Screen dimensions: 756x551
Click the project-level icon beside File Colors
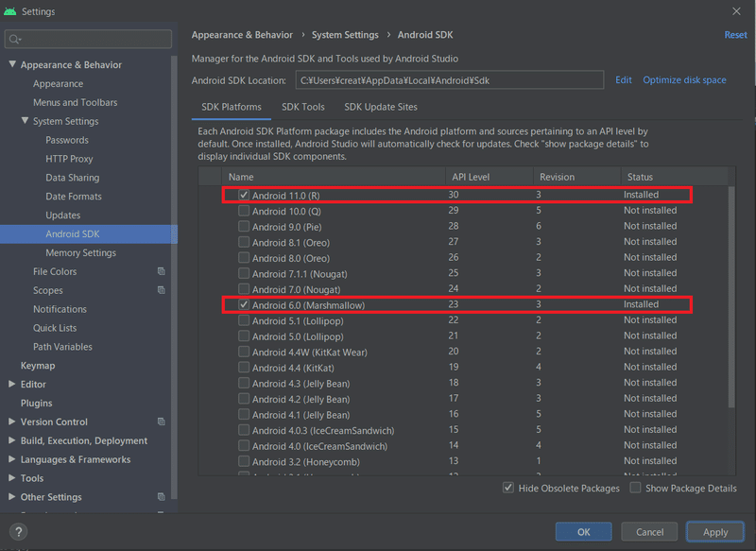click(x=161, y=271)
